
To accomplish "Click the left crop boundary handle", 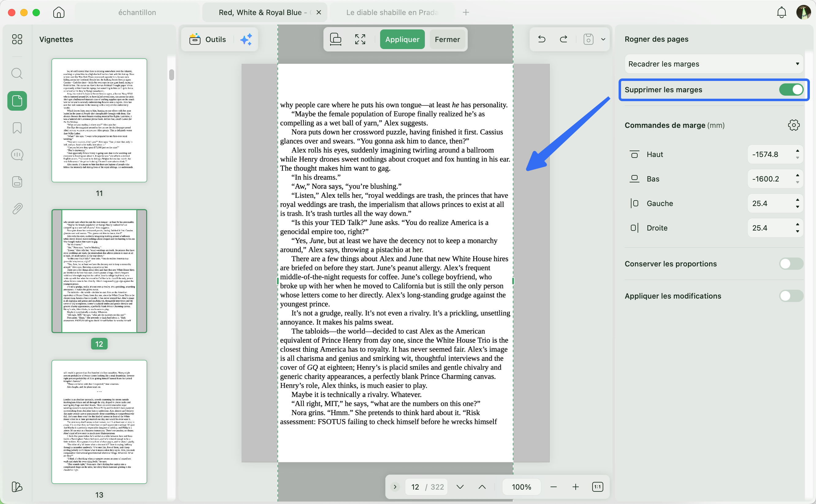I will 277,281.
